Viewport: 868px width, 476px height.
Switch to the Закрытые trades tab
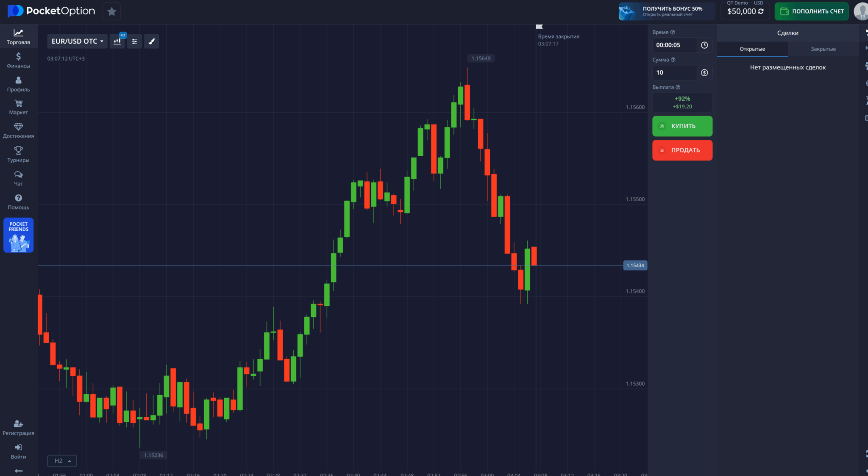click(823, 49)
